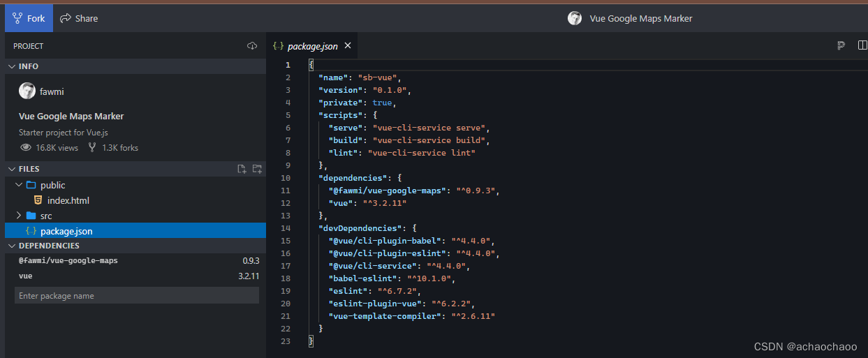
Task: Focus the Enter package name field
Action: click(x=137, y=296)
